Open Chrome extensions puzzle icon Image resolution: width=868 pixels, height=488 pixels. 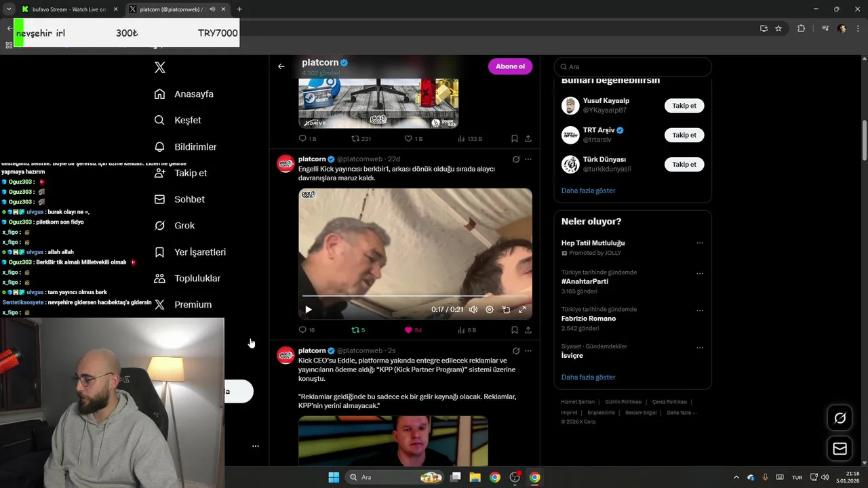[x=802, y=28]
